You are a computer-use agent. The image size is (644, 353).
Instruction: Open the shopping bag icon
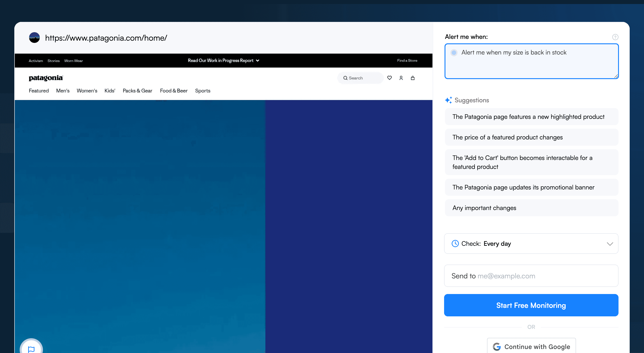click(x=413, y=78)
